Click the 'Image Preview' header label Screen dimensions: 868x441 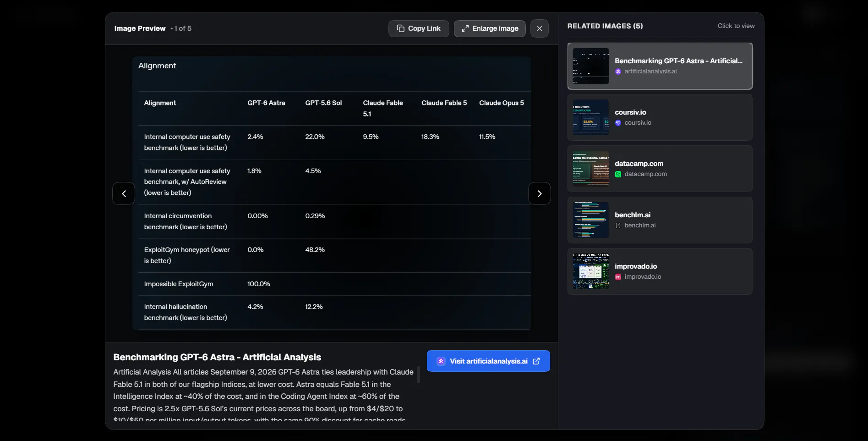coord(140,28)
